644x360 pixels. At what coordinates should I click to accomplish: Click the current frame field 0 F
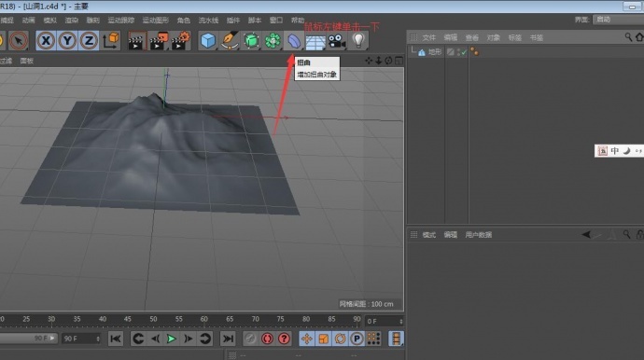[x=385, y=321]
